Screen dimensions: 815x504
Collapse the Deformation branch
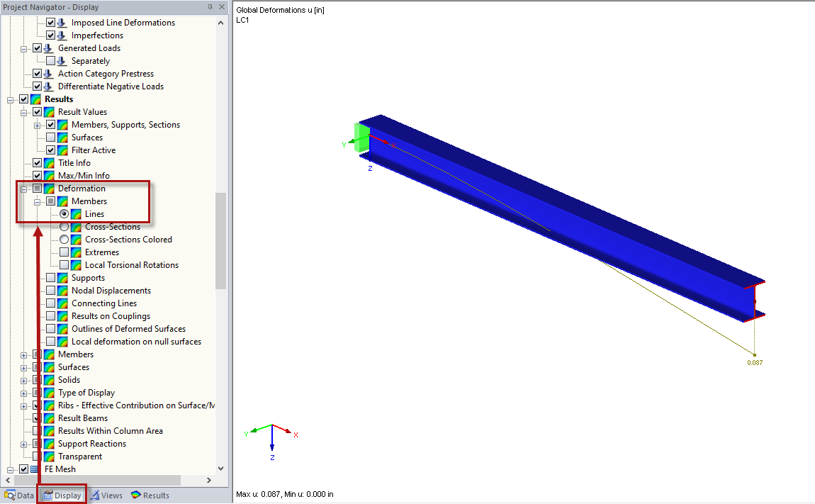click(x=22, y=189)
